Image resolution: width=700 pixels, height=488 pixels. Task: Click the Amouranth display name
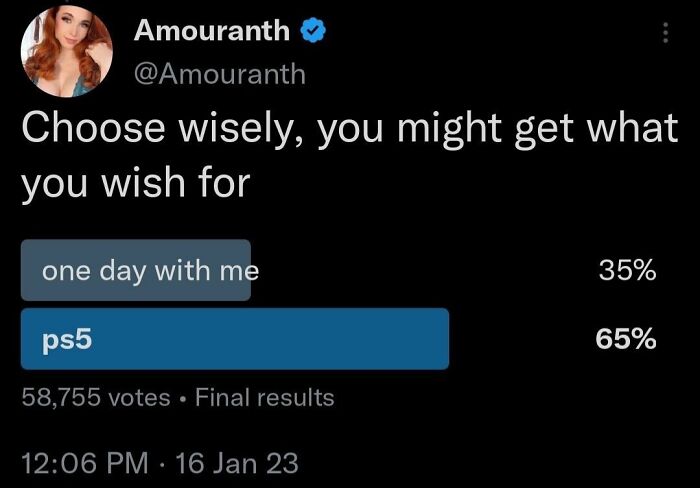pos(212,31)
